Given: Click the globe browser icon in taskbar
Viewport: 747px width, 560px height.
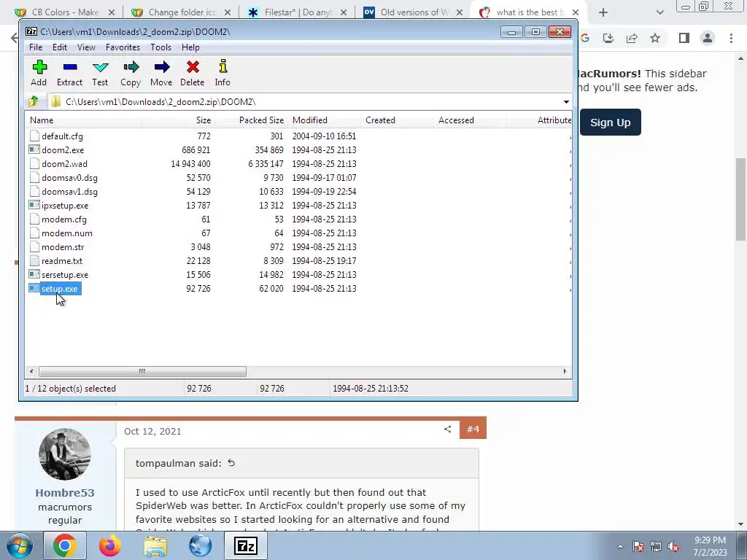Looking at the screenshot, I should coord(200,545).
